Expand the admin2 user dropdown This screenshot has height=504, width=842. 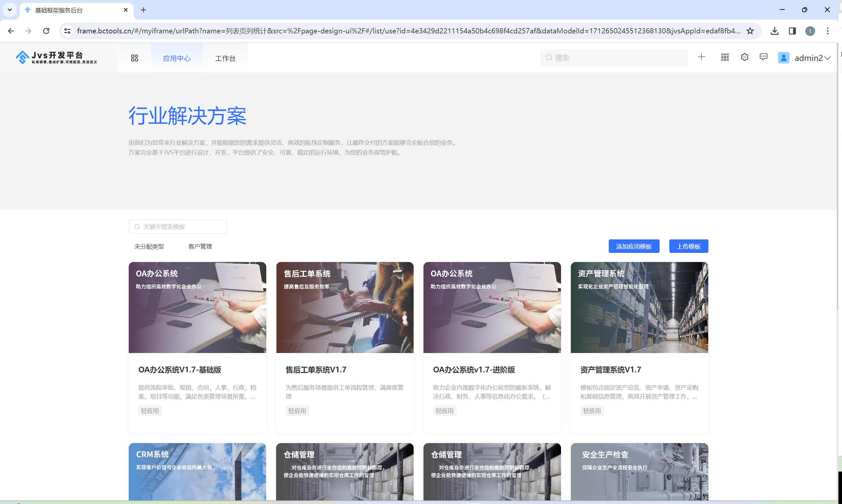pos(827,58)
